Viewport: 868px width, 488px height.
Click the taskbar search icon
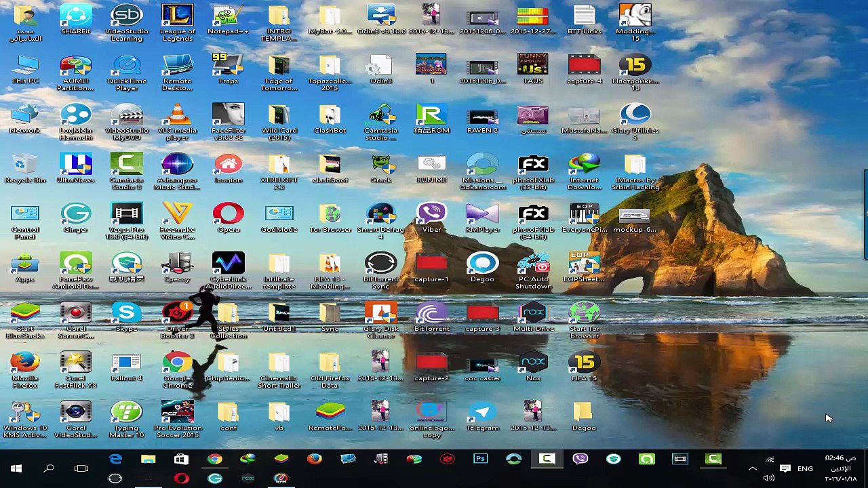pyautogui.click(x=49, y=468)
